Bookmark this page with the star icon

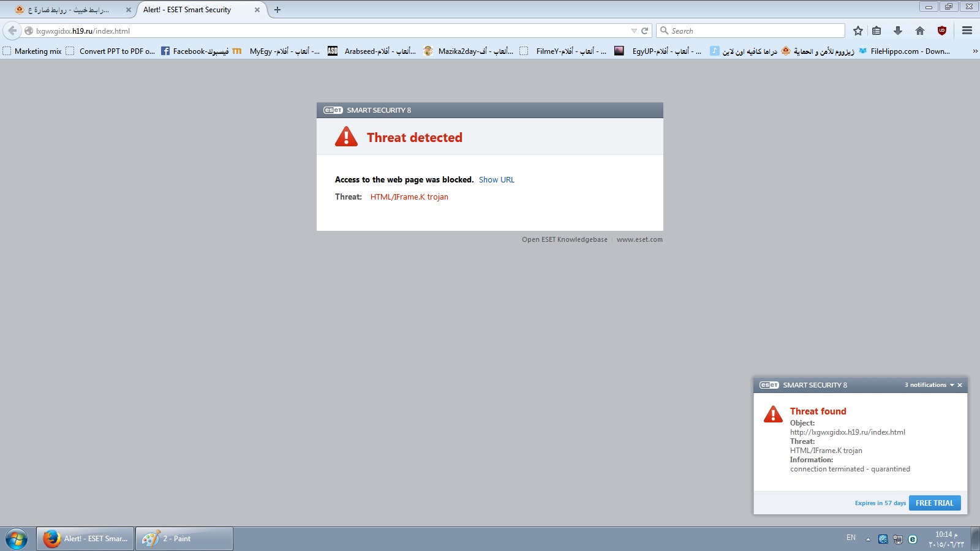click(x=858, y=31)
